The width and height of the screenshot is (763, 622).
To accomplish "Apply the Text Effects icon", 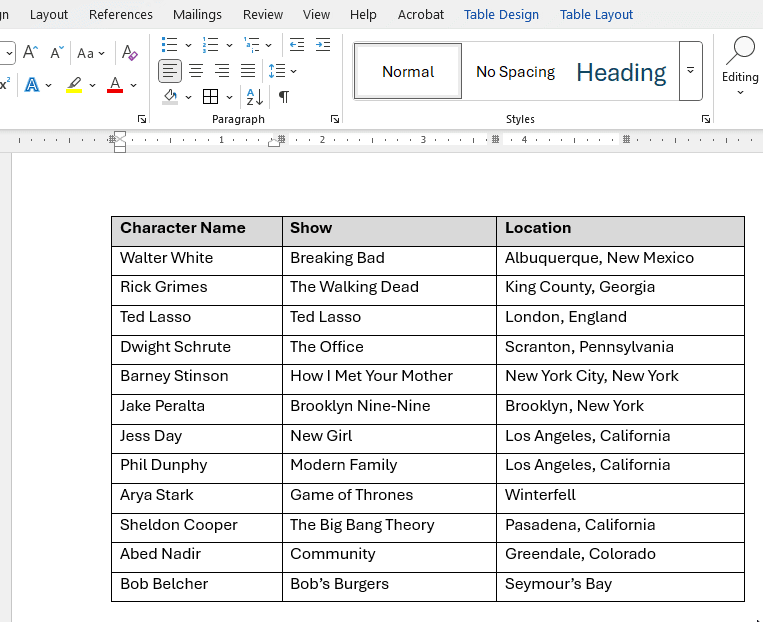I will click(32, 85).
